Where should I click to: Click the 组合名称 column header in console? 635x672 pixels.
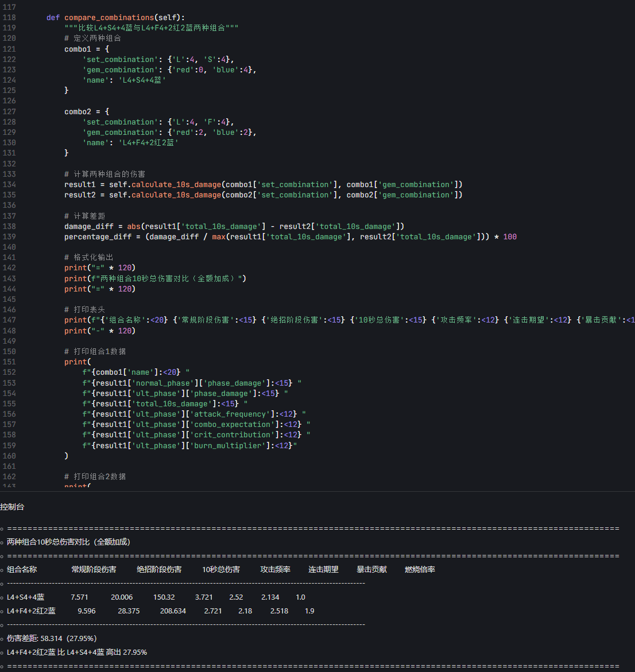click(22, 570)
